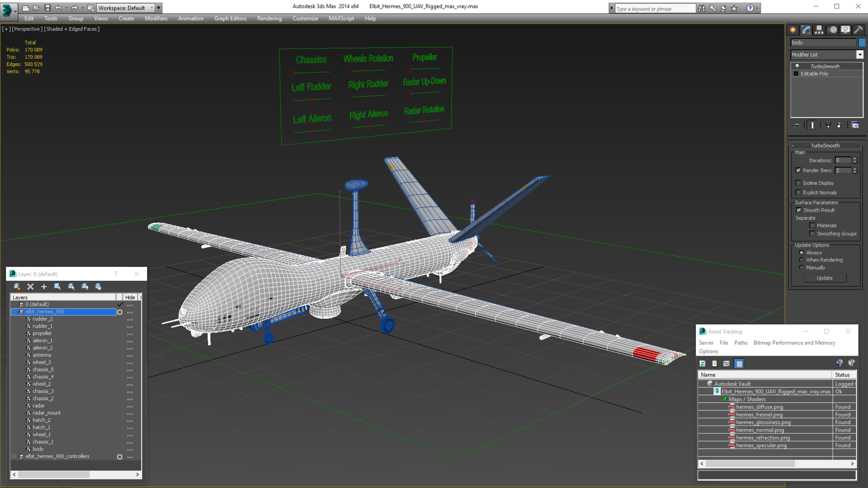
Task: Click the Save File toolbar icon
Action: pyautogui.click(x=48, y=8)
